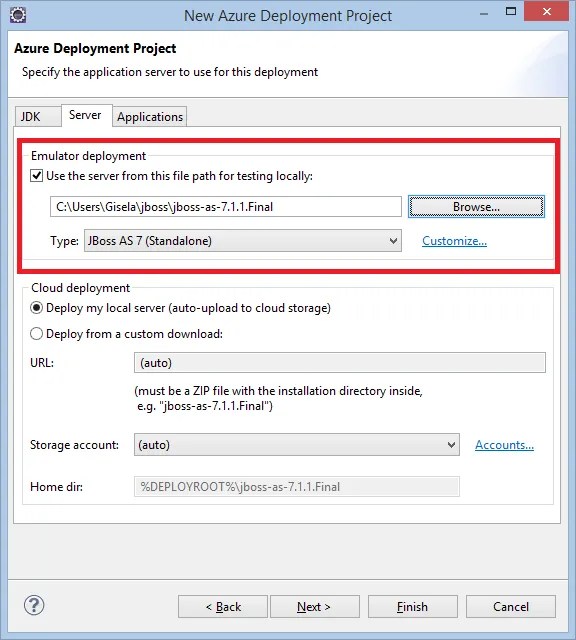Open the help question mark icon

pyautogui.click(x=34, y=605)
